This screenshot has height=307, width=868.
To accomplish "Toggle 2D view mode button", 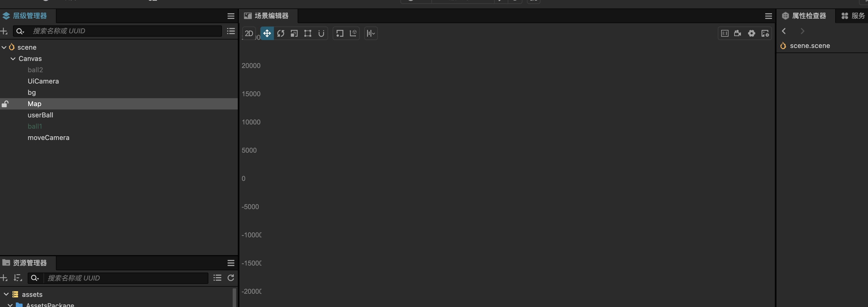I will pos(249,33).
